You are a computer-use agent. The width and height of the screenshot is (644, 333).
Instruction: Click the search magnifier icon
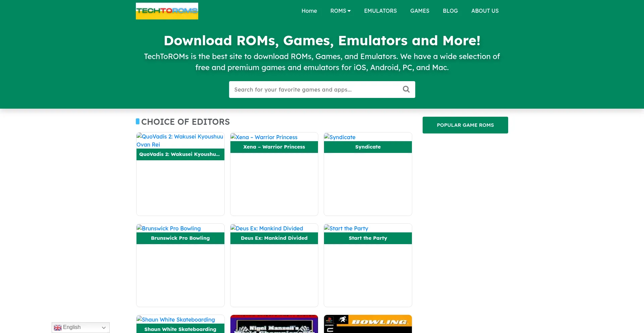(x=406, y=89)
